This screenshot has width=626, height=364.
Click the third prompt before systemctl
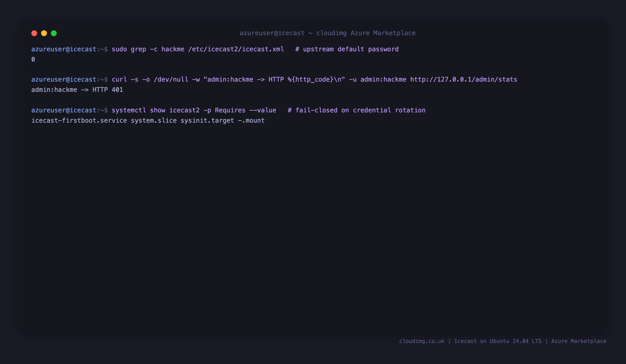tap(69, 110)
